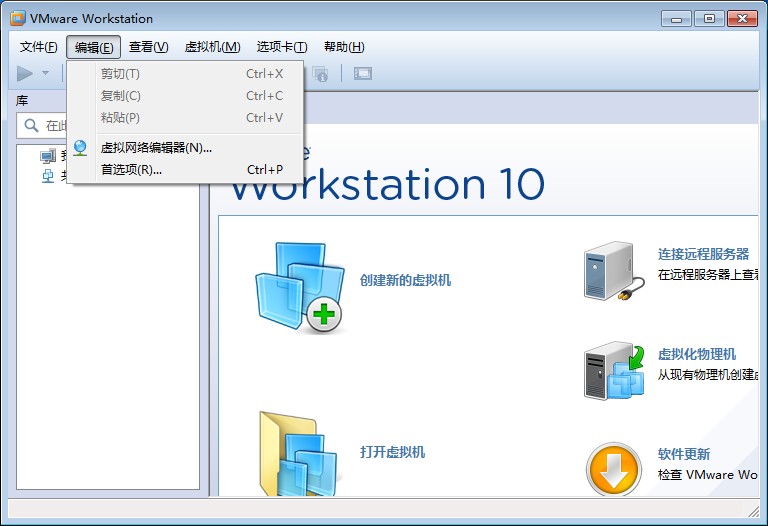The image size is (768, 526).
Task: Click the Create New Virtual Machine icon
Action: pos(300,288)
